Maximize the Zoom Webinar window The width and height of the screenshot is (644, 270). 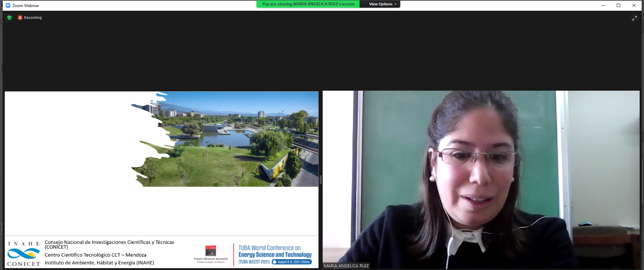click(619, 5)
